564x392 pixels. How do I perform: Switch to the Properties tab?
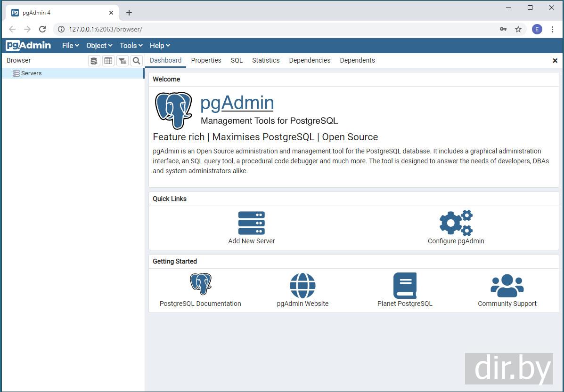[x=206, y=60]
